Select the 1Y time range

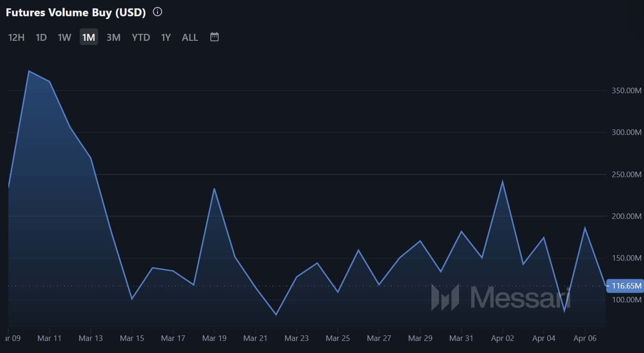coord(166,38)
